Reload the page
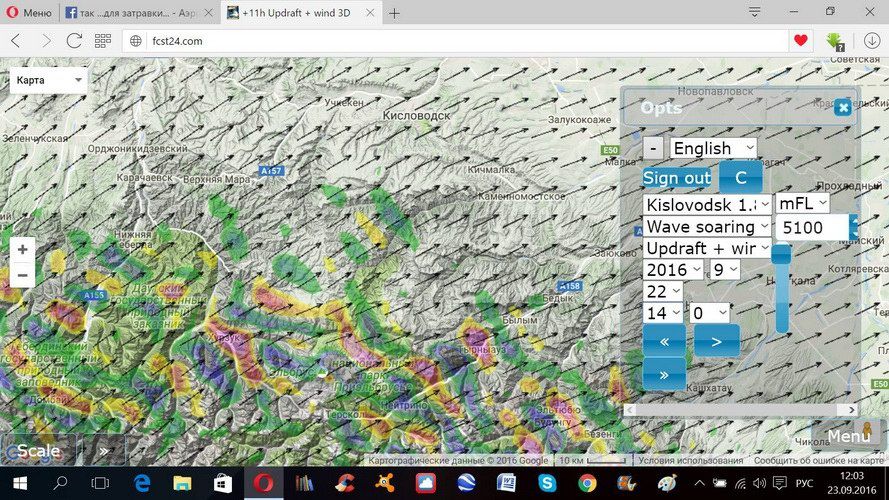889x500 pixels. pos(74,41)
